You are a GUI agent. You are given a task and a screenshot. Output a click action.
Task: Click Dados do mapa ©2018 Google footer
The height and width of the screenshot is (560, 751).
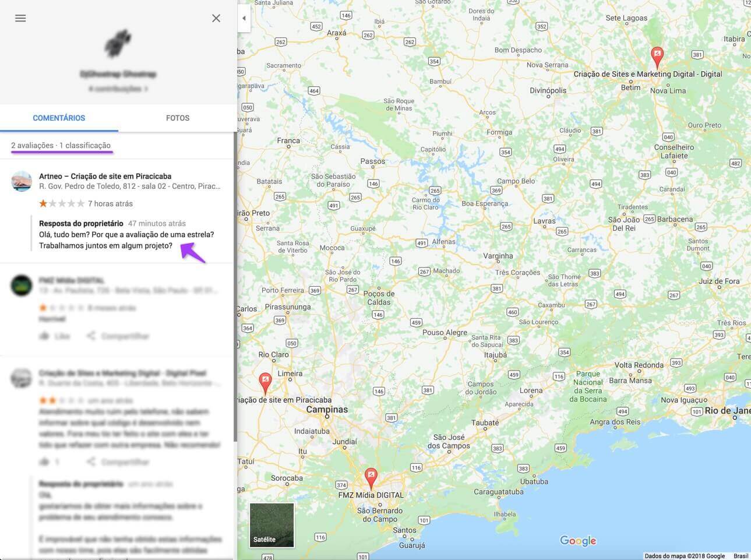pyautogui.click(x=685, y=556)
